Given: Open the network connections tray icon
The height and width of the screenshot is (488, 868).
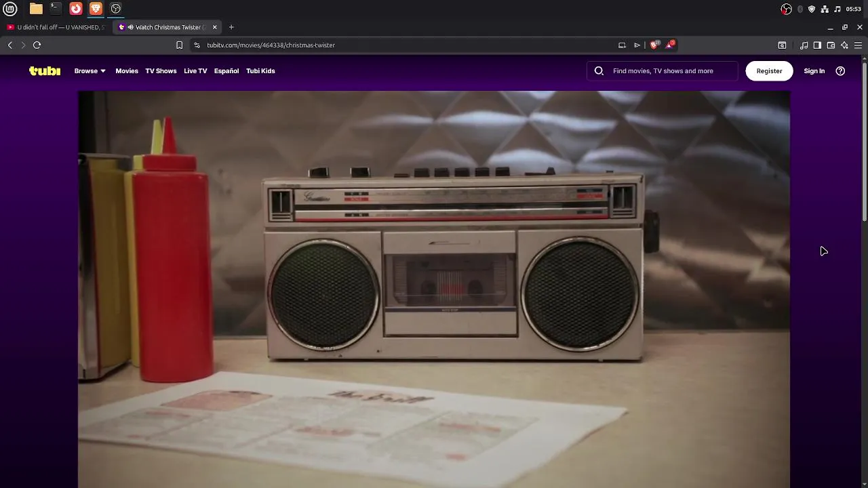Looking at the screenshot, I should [x=825, y=9].
